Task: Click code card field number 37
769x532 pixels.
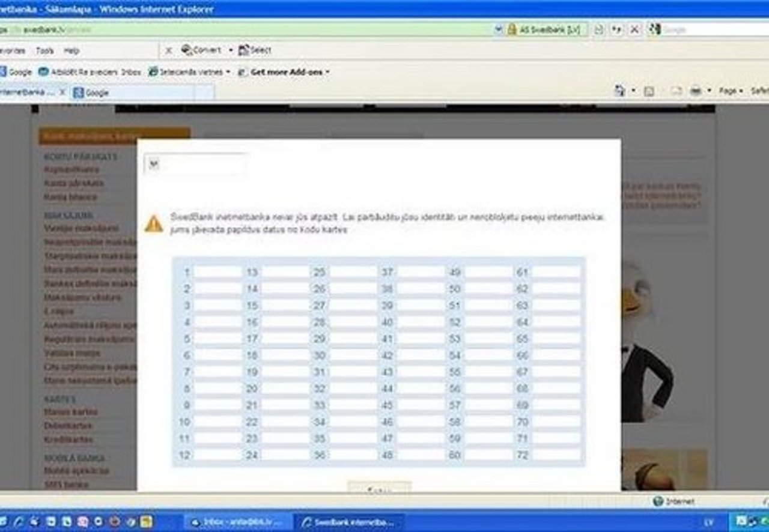Action: pos(421,273)
